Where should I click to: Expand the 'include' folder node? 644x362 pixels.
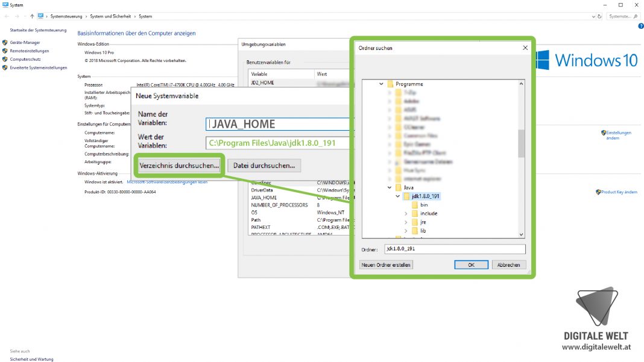[406, 214]
